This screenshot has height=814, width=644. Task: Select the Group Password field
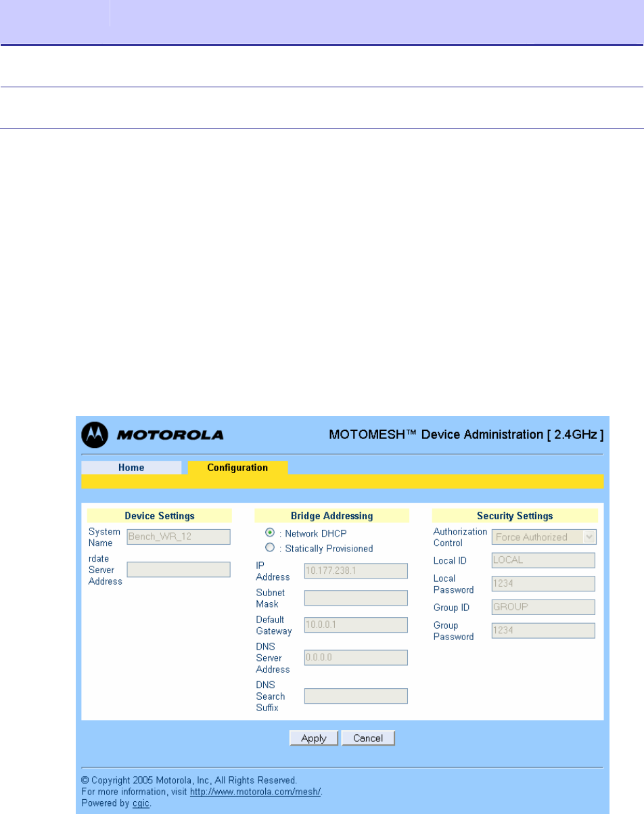543,631
